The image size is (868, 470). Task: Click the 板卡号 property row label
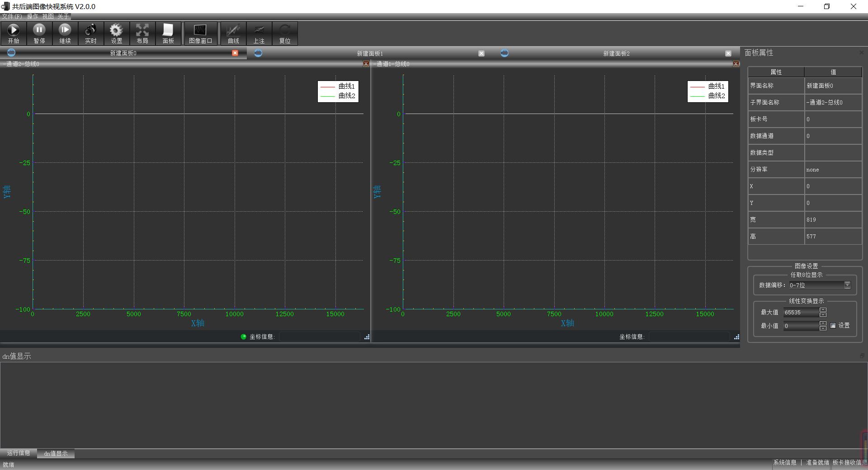point(776,119)
